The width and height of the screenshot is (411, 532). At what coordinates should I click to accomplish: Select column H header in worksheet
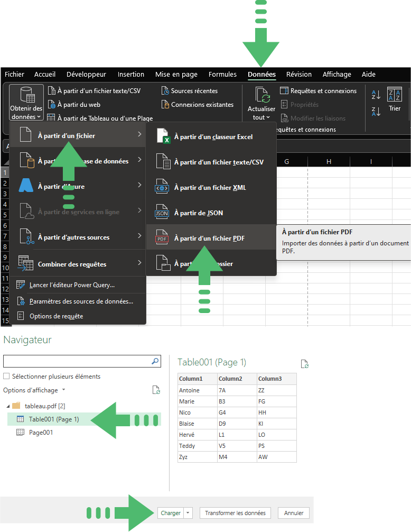[329, 161]
